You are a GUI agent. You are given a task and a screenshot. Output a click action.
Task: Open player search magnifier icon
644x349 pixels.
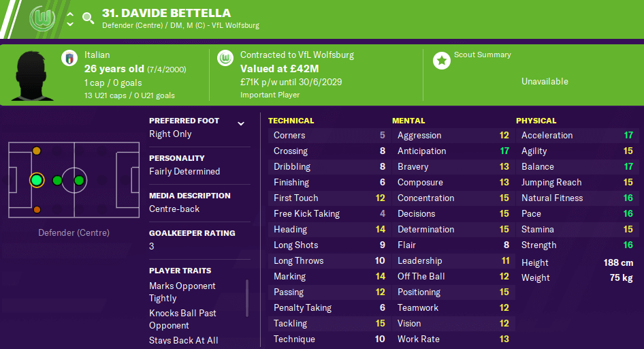pos(88,18)
